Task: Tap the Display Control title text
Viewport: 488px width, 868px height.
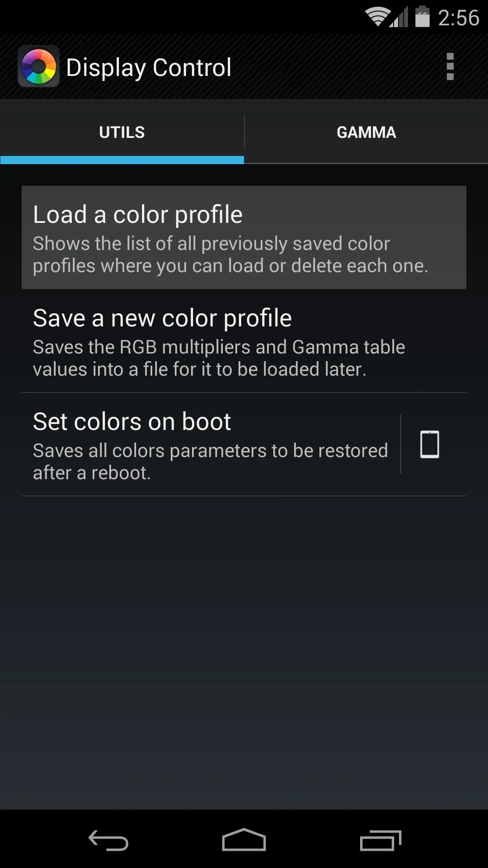Action: click(149, 68)
